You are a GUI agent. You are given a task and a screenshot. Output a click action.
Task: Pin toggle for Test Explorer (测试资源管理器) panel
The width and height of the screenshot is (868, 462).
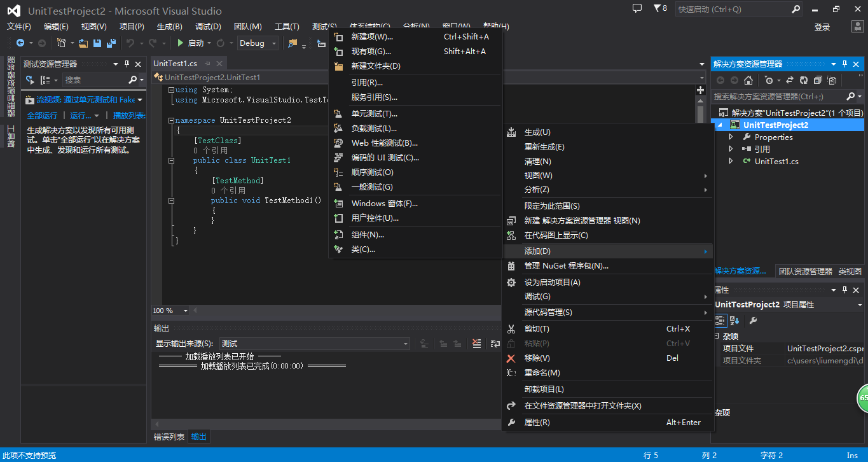point(127,64)
